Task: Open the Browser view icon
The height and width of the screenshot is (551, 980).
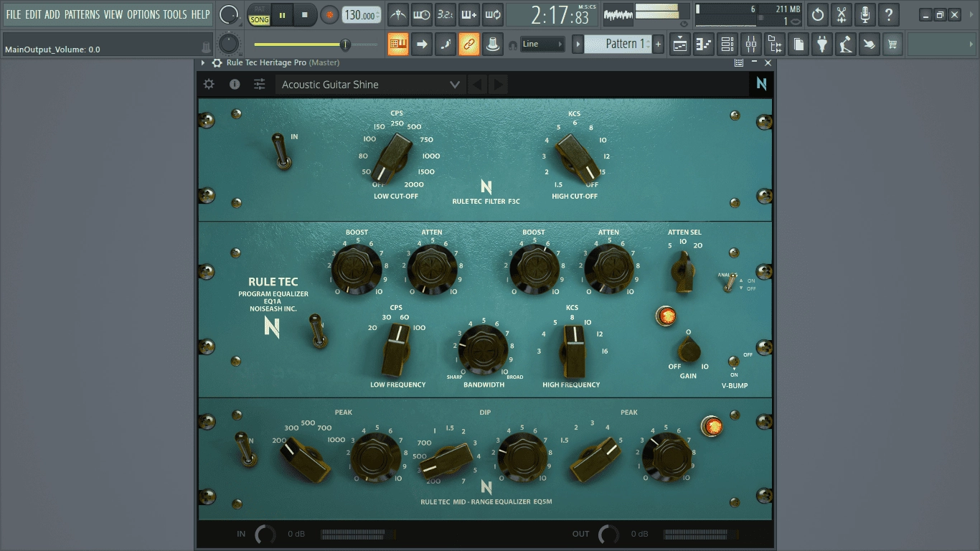Action: click(x=775, y=44)
